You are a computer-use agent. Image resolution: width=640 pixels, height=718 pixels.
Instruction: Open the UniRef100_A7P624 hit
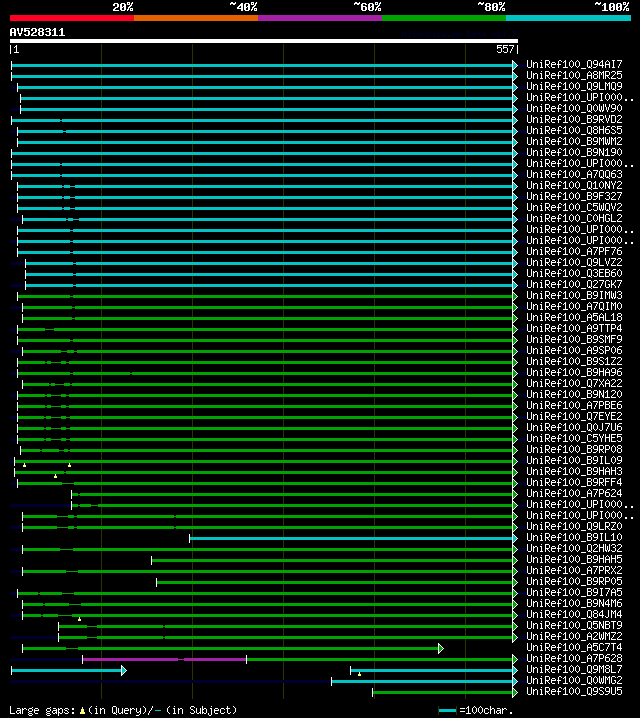[x=574, y=493]
